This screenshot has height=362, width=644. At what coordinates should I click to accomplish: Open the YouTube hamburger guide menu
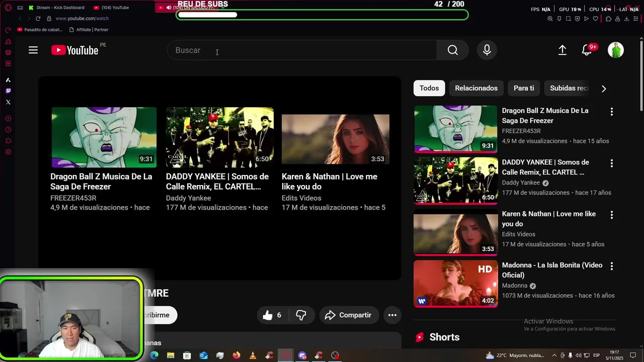click(x=33, y=50)
